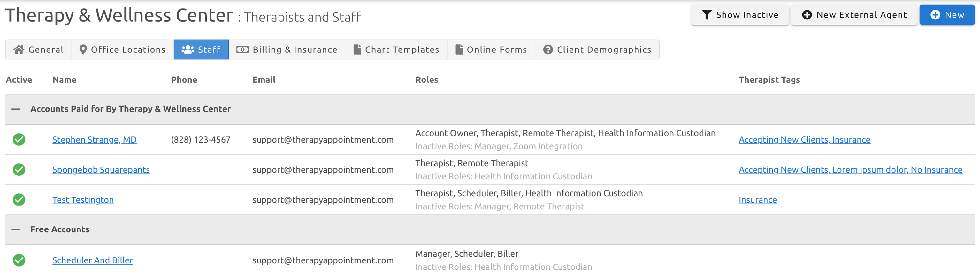Open Test Testington's profile link
Viewport: 980px width, 279px height.
coord(83,199)
